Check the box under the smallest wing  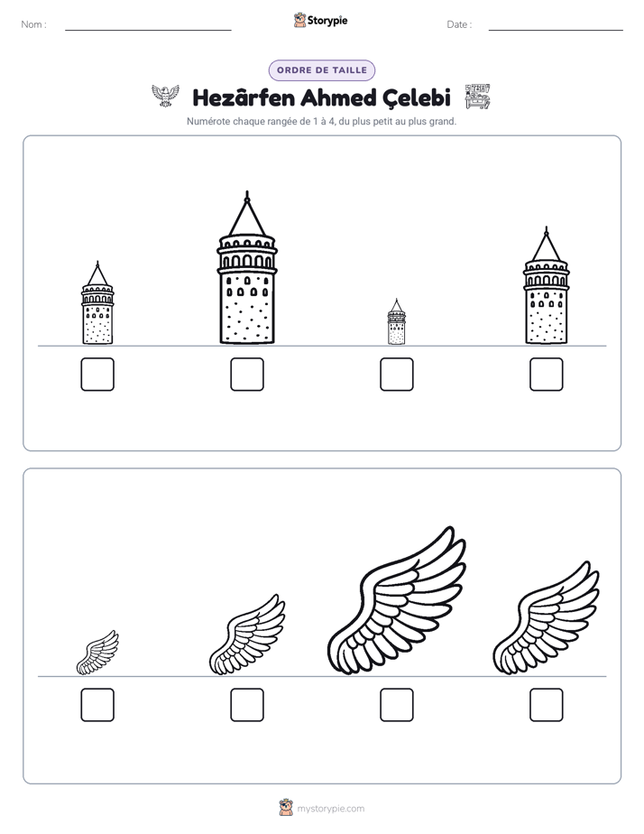97,705
